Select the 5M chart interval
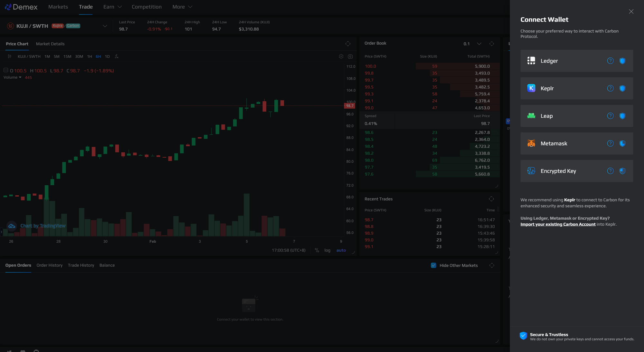The height and width of the screenshot is (352, 644). click(57, 56)
